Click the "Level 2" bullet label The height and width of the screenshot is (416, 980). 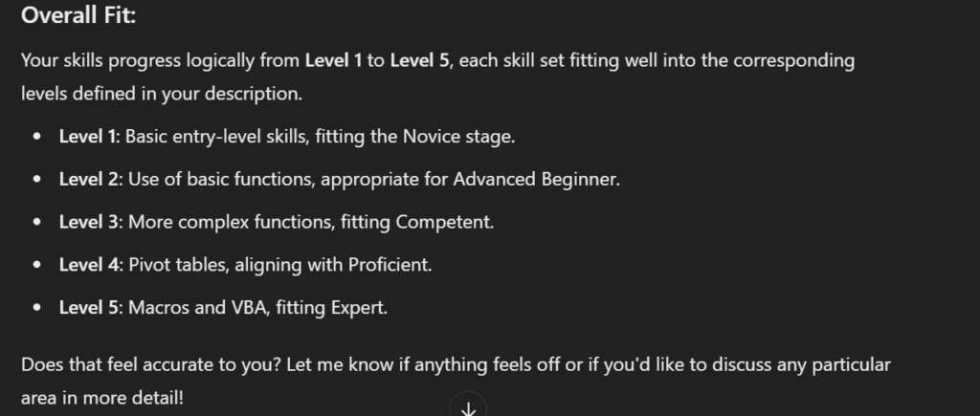87,179
